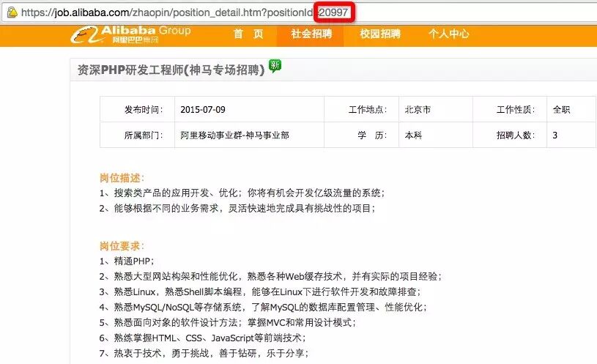Click the 工作地点 label cell

[361, 109]
